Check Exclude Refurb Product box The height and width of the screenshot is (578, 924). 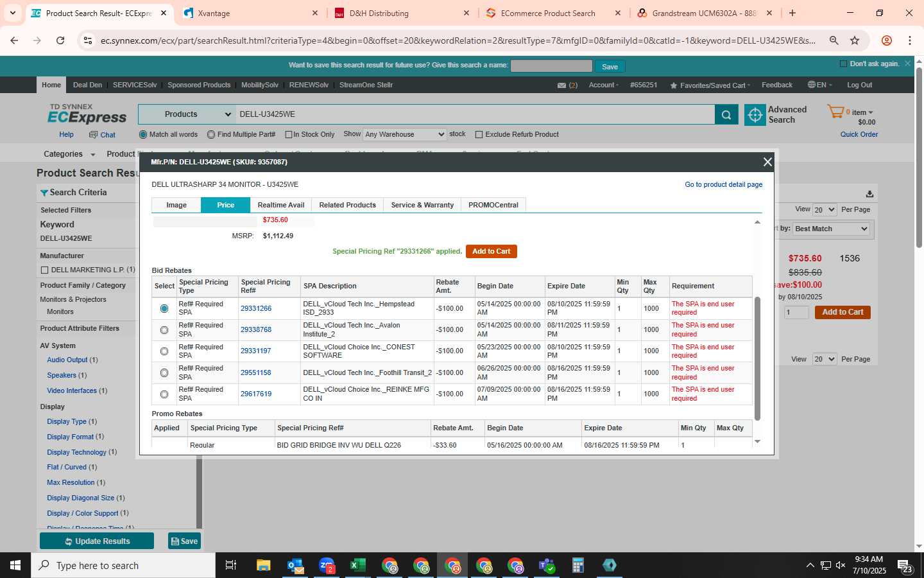pyautogui.click(x=479, y=135)
